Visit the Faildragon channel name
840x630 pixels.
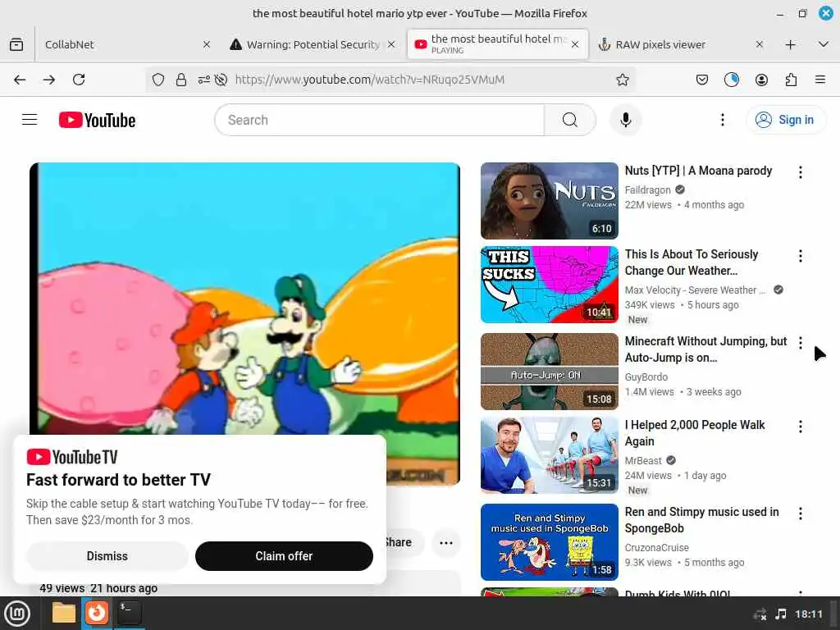pos(647,189)
